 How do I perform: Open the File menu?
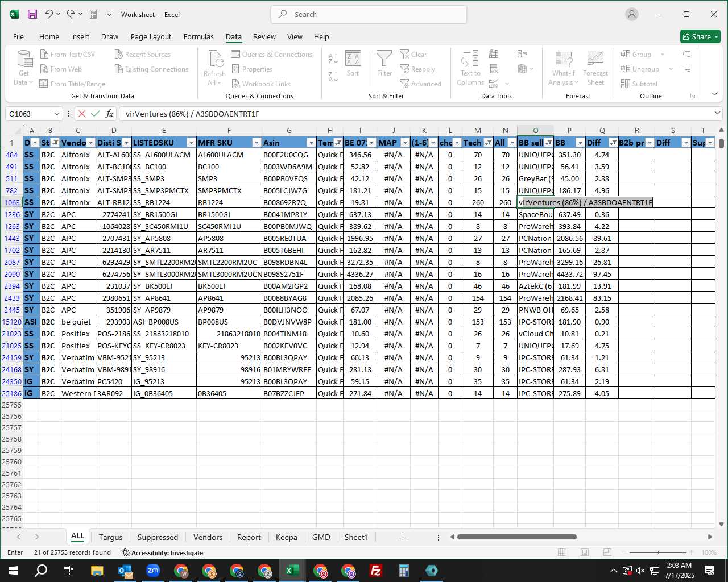pos(18,36)
